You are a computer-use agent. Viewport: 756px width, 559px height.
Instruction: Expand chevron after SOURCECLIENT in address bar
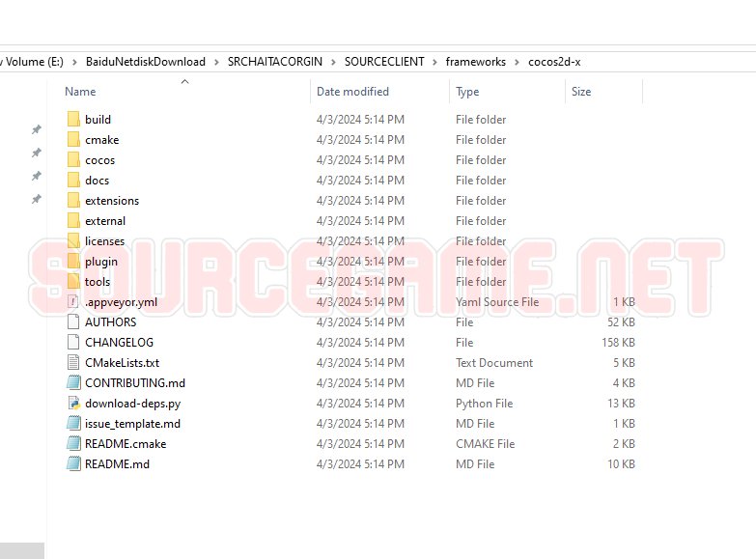coord(434,62)
